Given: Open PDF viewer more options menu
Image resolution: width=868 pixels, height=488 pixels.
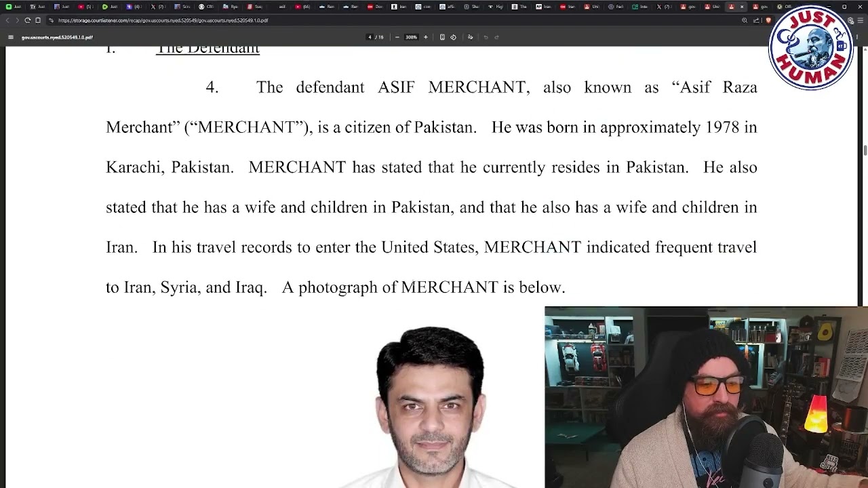Looking at the screenshot, I should [856, 37].
